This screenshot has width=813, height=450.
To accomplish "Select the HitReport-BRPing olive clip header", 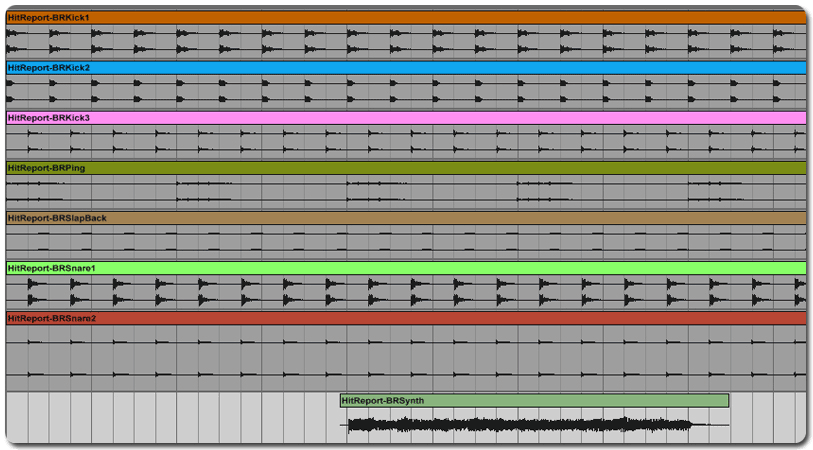I will tap(405, 168).
